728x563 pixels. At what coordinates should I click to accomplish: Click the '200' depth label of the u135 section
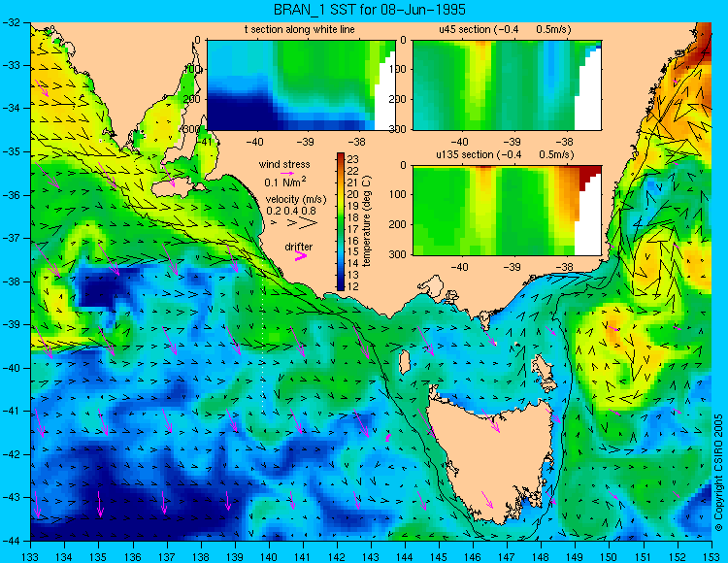tap(399, 224)
